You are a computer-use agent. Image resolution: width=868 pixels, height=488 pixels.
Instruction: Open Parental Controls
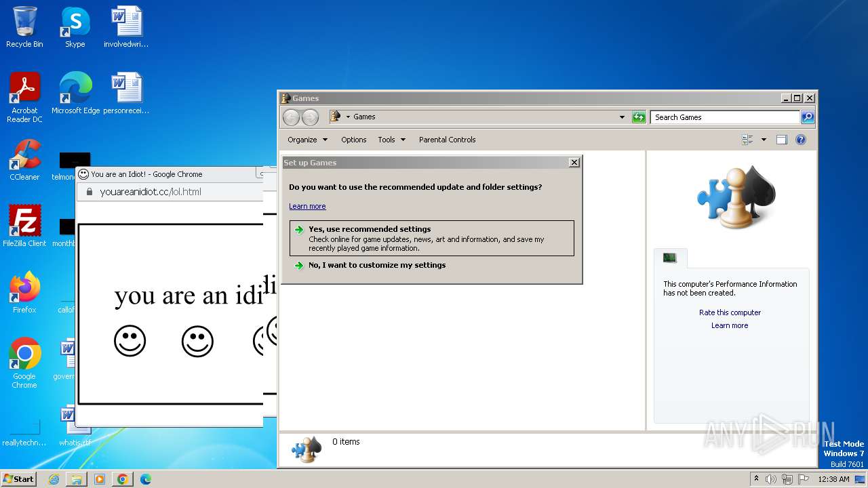(x=447, y=140)
